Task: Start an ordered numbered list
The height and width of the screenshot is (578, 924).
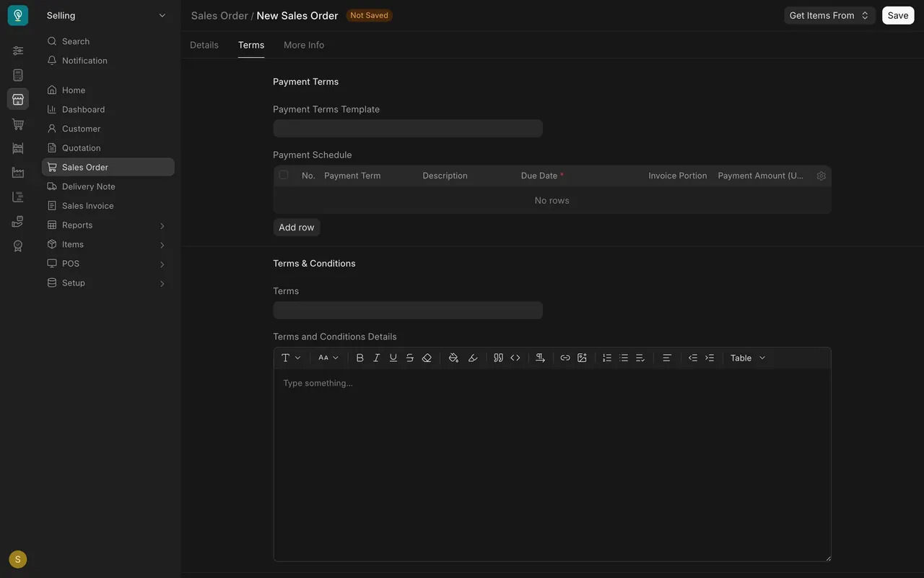Action: 607,358
